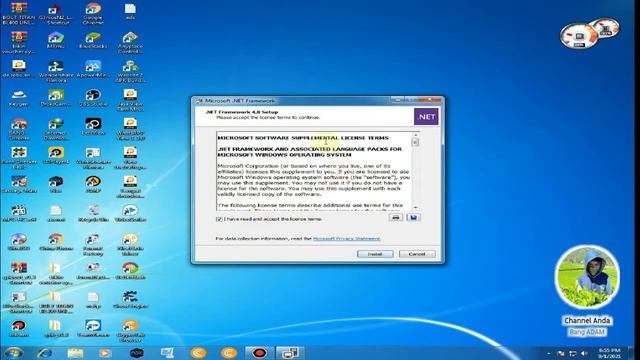This screenshot has width=640, height=360.
Task: Toggle the accept license terms checkbox
Action: click(219, 219)
